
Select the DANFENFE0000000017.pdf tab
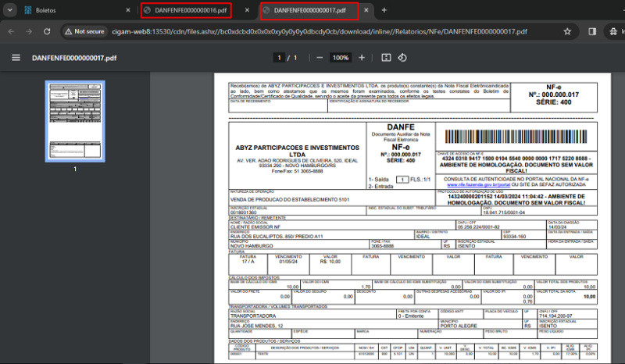tap(309, 11)
